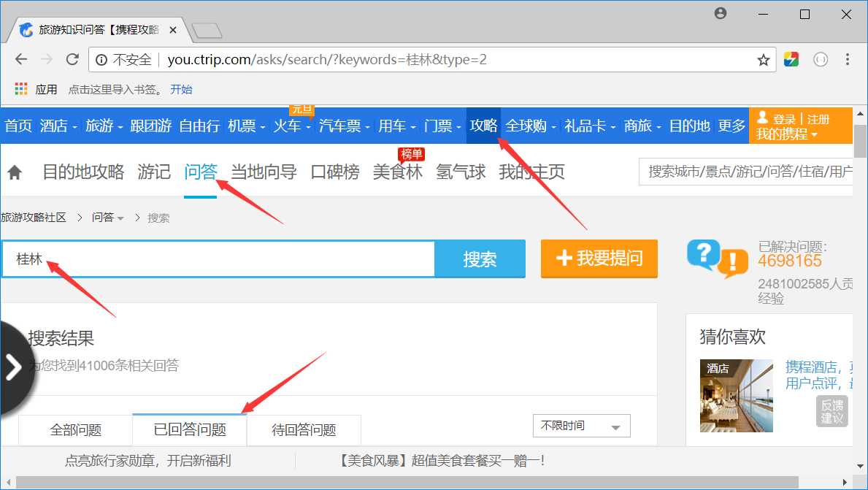Image resolution: width=868 pixels, height=490 pixels.
Task: Open the 游记 tab
Action: click(x=154, y=172)
